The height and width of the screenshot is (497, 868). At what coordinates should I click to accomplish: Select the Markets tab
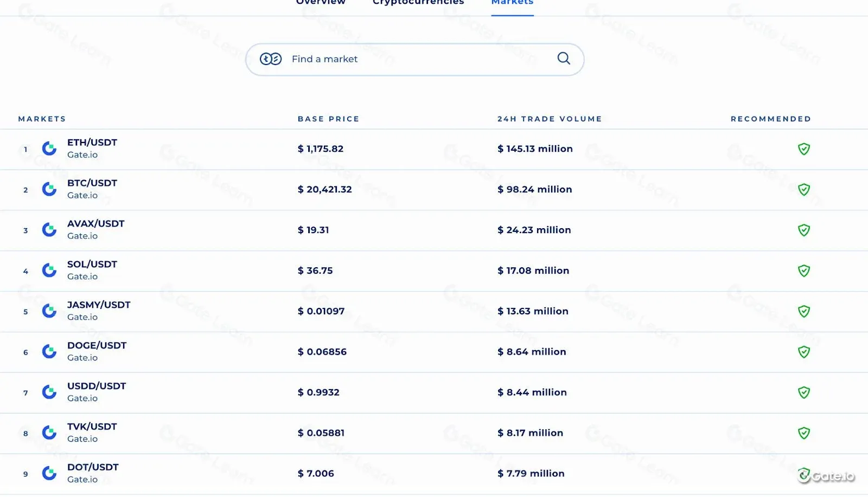tap(512, 3)
